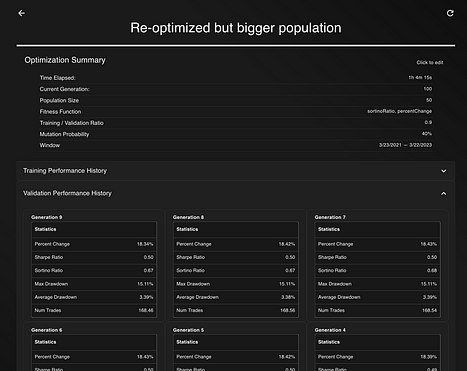Click the Mutation Probability value 40%
This screenshot has height=371, width=467.
(427, 134)
